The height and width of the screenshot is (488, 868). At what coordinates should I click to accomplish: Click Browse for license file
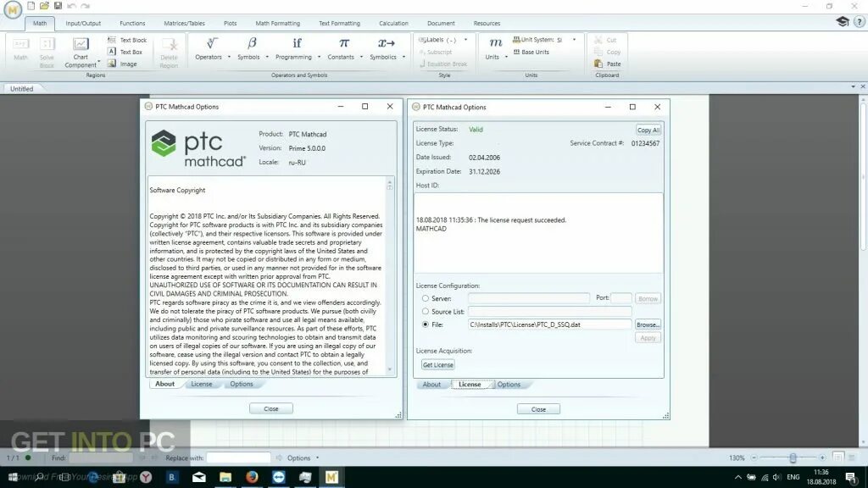[x=648, y=324]
